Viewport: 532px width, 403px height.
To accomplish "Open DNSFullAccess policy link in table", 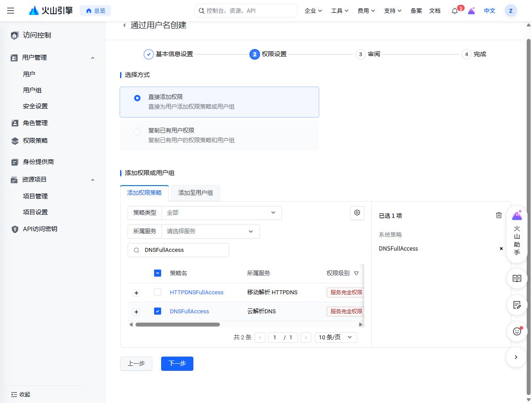I will point(189,311).
